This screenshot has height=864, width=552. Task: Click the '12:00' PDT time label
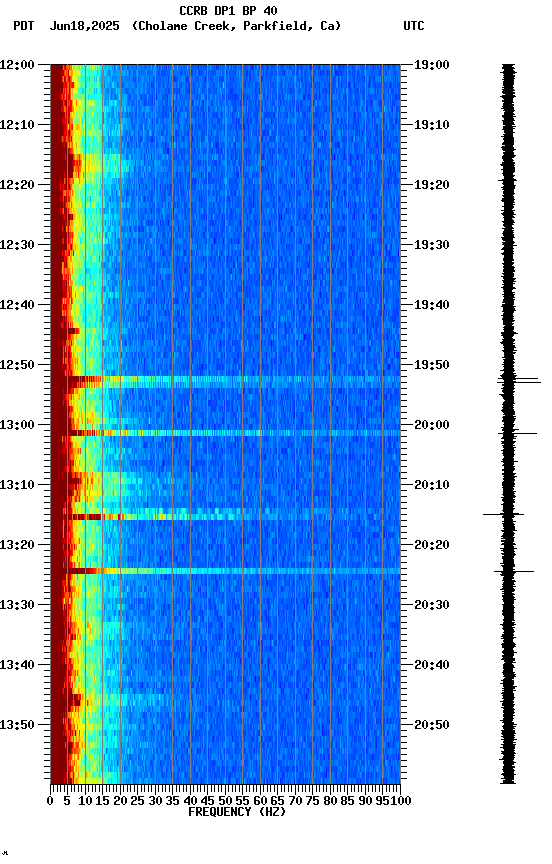point(17,65)
